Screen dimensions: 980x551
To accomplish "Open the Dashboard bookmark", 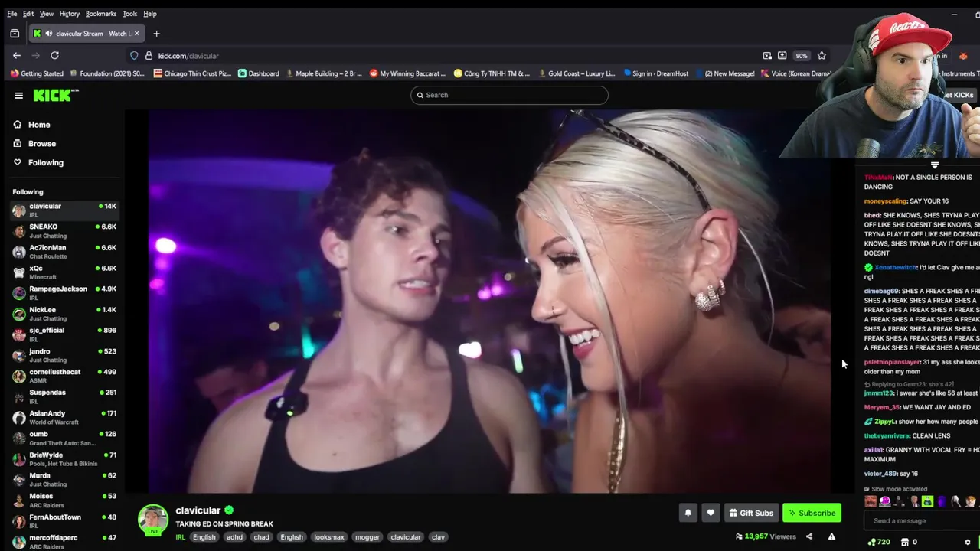I will [x=259, y=73].
